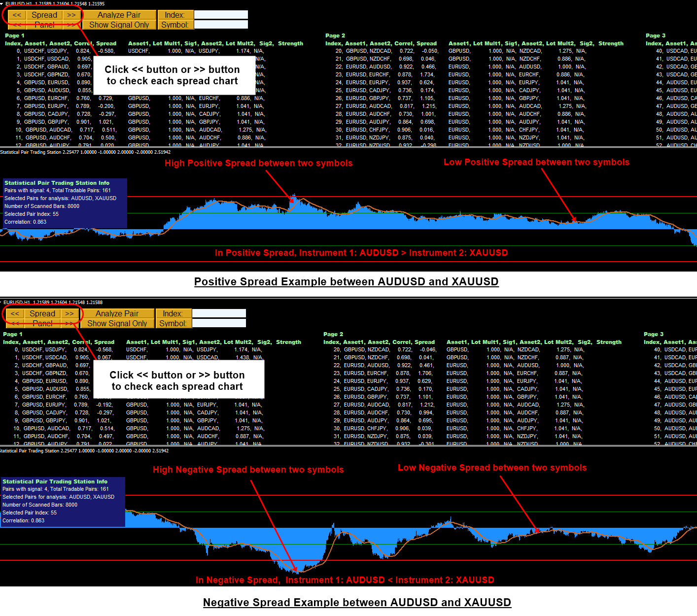Click the Symbol input field in the negative spread example

(219, 323)
